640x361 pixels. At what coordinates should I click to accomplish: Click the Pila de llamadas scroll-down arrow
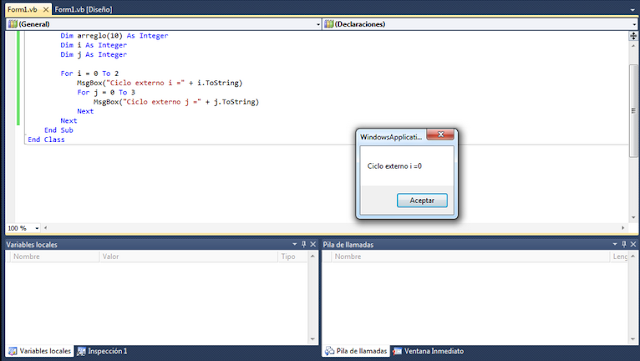coord(633,339)
